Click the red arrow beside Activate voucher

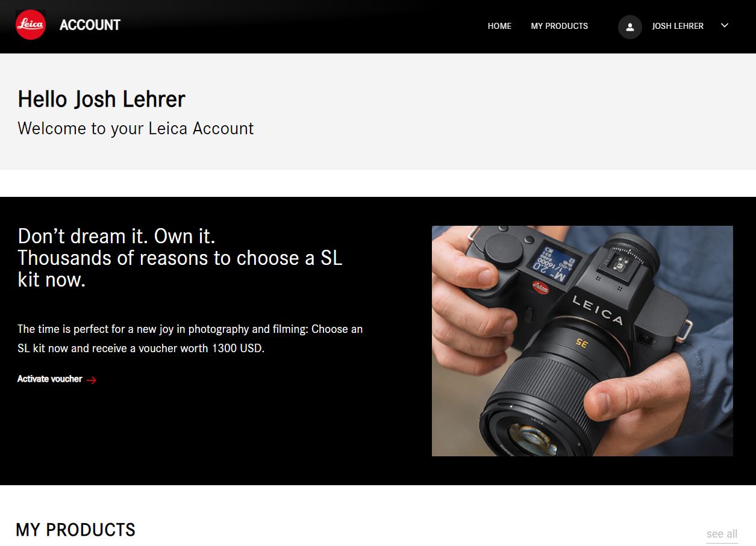(x=92, y=380)
